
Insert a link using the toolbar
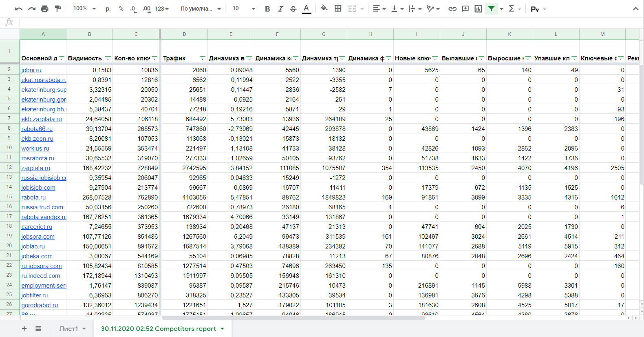point(452,9)
